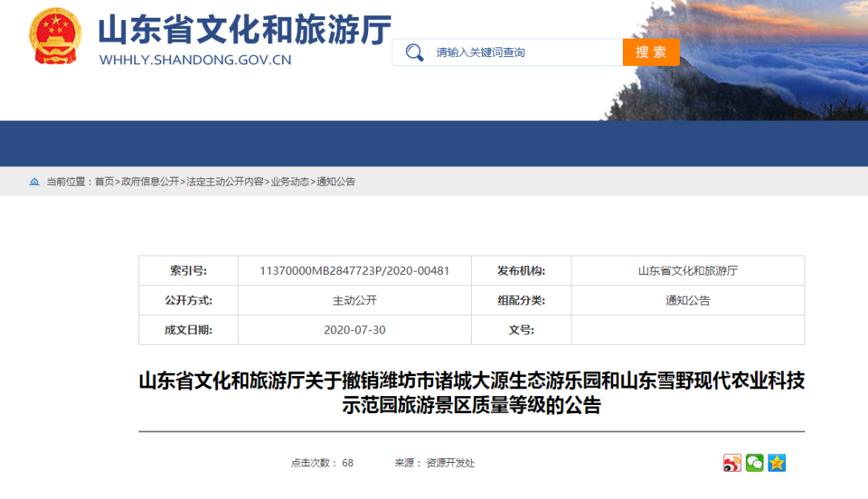
Task: Click the WHHLY.SHANDONG.GOV.CN header text
Action: coord(195,60)
